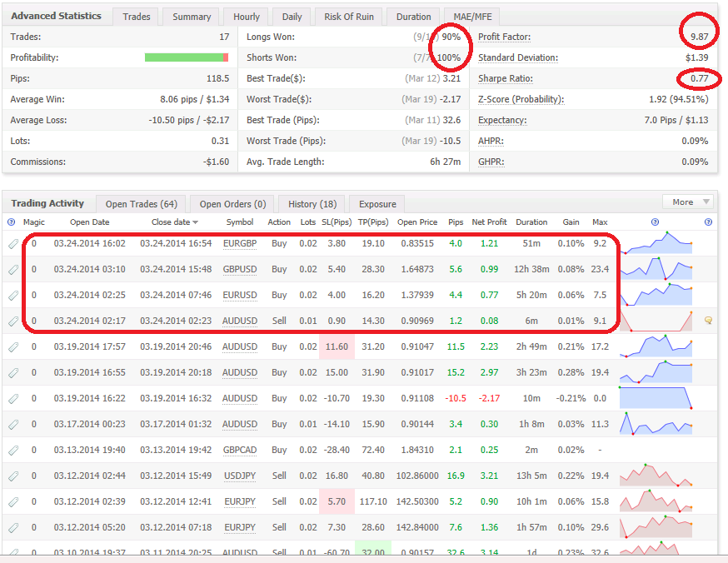Open the More dropdown in Trading Activity

coord(687,202)
